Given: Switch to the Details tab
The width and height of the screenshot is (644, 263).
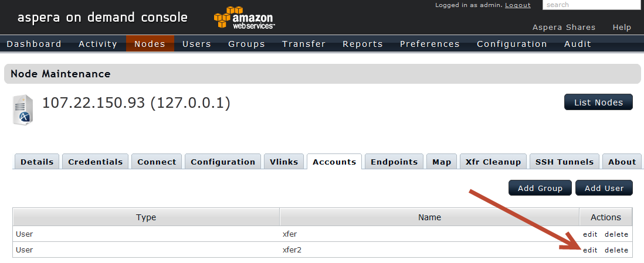Looking at the screenshot, I should pos(37,162).
